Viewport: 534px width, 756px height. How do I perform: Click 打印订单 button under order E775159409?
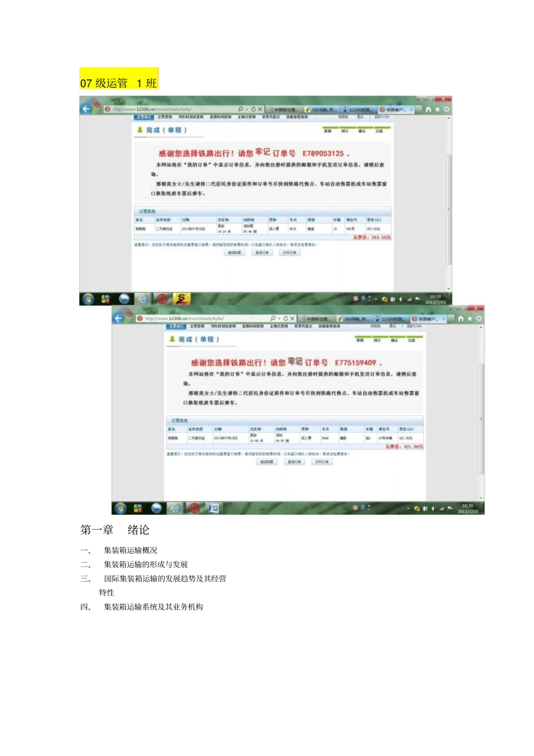click(x=322, y=462)
